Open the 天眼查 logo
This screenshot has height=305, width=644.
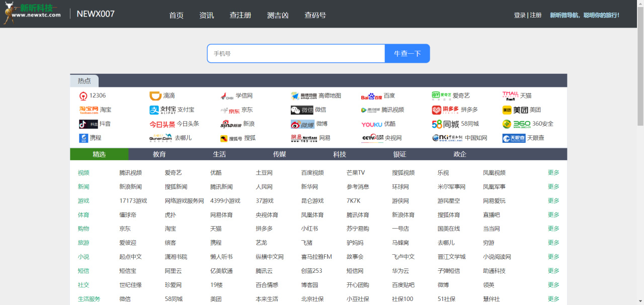click(x=514, y=138)
